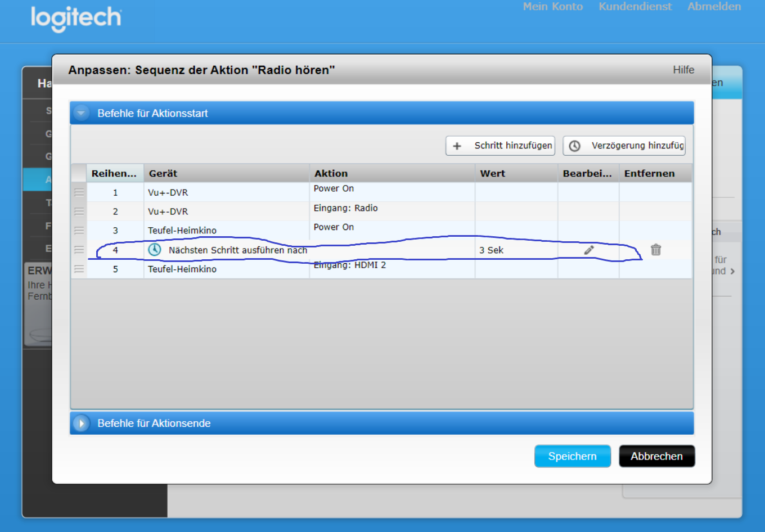This screenshot has height=532, width=765.
Task: Click the Logitech logo
Action: pos(76,18)
